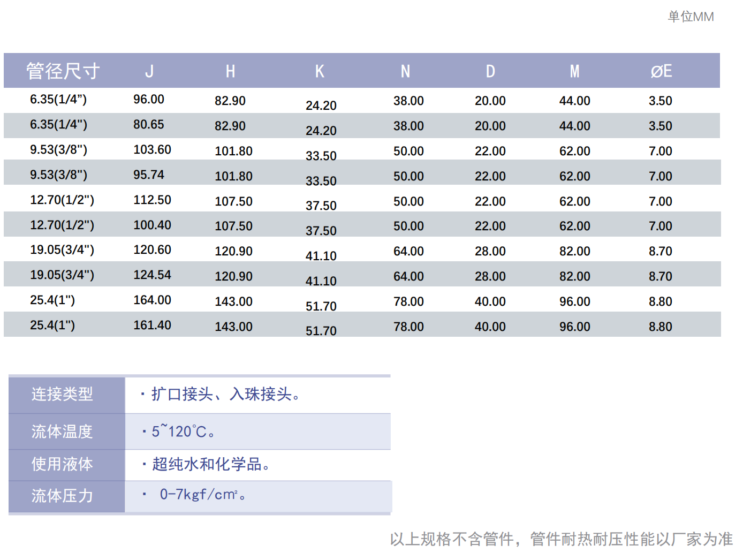Select J value 164.00
This screenshot has width=743, height=560.
(x=152, y=300)
